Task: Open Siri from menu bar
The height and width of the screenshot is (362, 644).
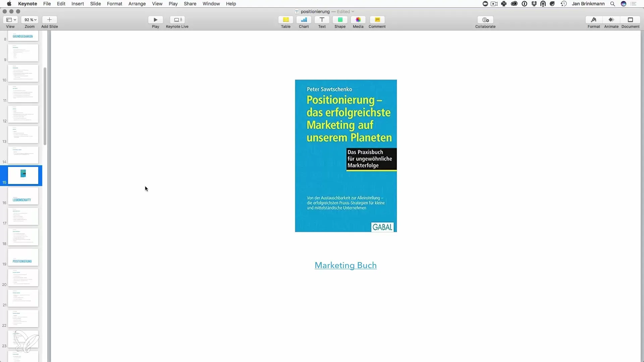Action: point(624,4)
